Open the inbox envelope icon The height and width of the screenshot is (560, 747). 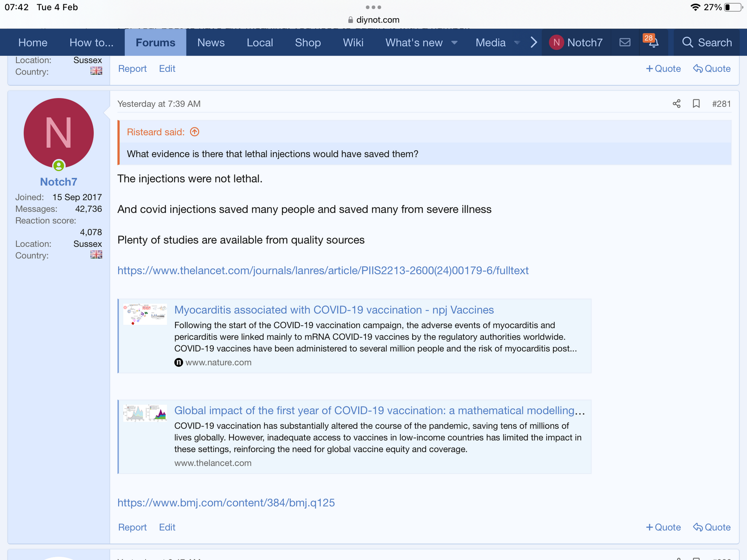(625, 42)
